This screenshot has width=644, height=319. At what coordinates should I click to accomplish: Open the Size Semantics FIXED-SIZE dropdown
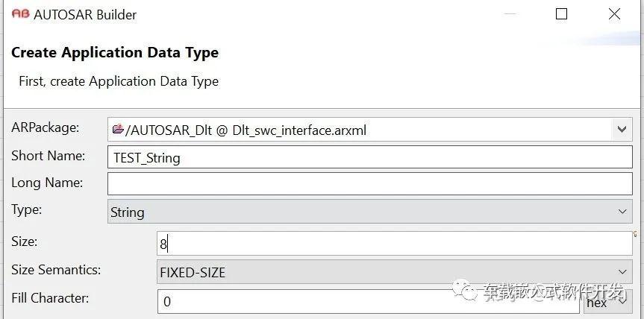[394, 271]
